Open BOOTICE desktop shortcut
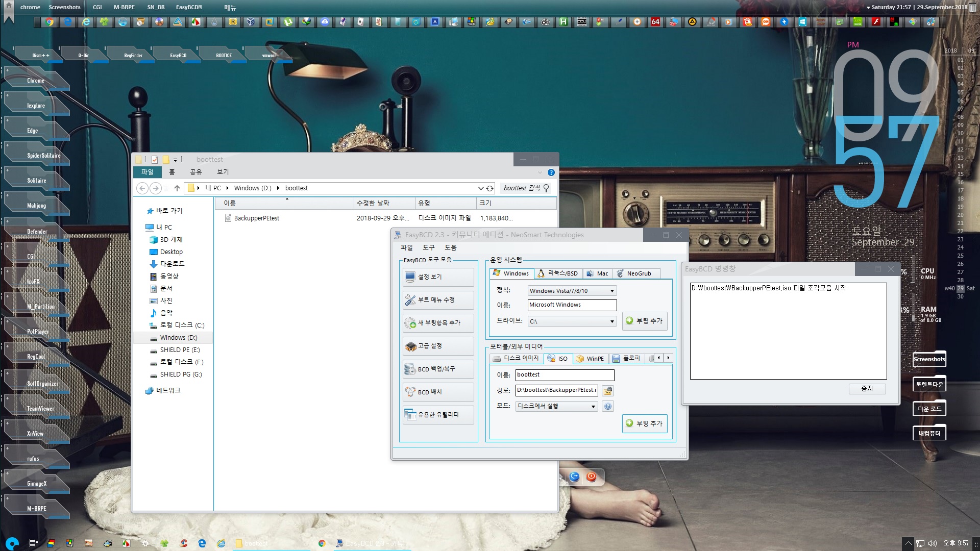 (x=224, y=55)
